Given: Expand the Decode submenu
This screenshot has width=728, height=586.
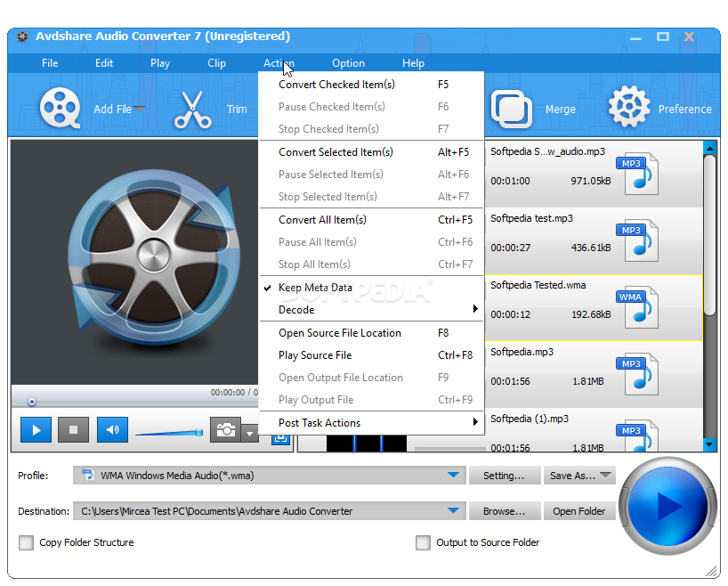Looking at the screenshot, I should (371, 310).
